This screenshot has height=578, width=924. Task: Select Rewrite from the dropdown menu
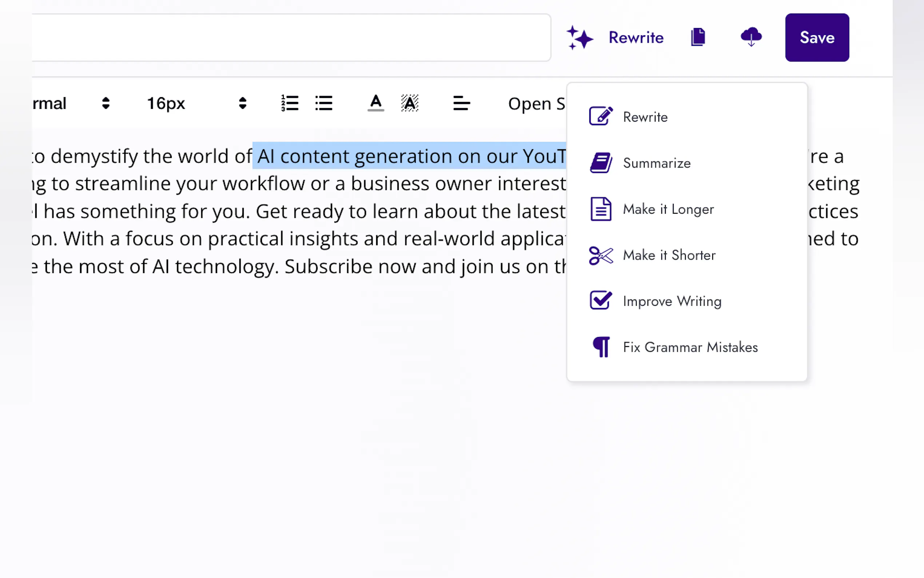645,117
